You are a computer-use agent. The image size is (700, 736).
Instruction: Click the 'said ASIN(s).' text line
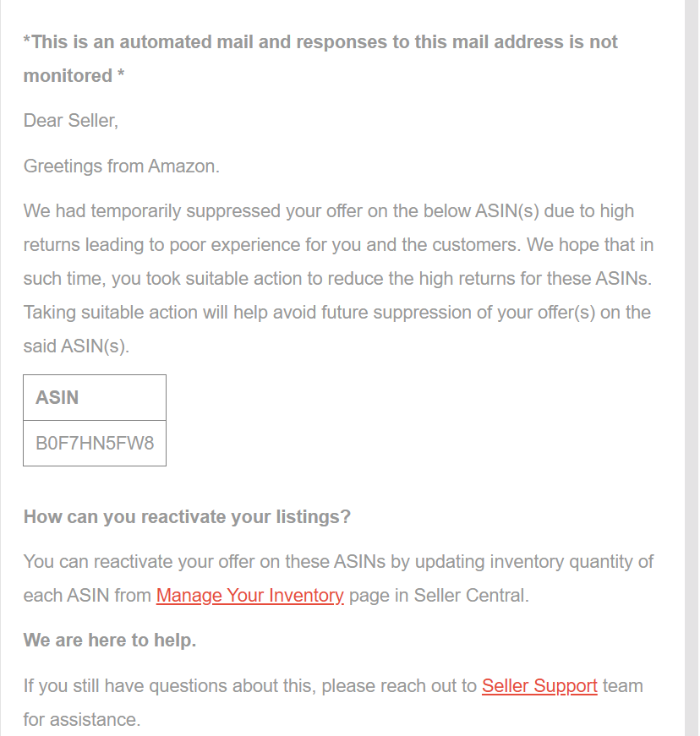coord(76,346)
